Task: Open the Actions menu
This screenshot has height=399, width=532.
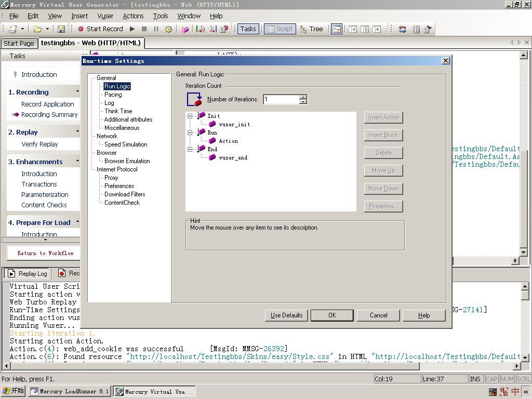Action: click(x=133, y=16)
